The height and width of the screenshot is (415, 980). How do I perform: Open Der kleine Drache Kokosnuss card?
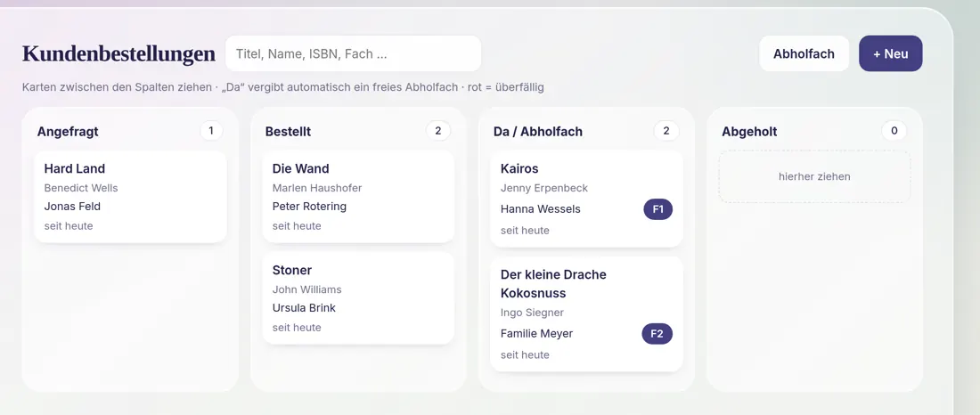click(x=586, y=313)
